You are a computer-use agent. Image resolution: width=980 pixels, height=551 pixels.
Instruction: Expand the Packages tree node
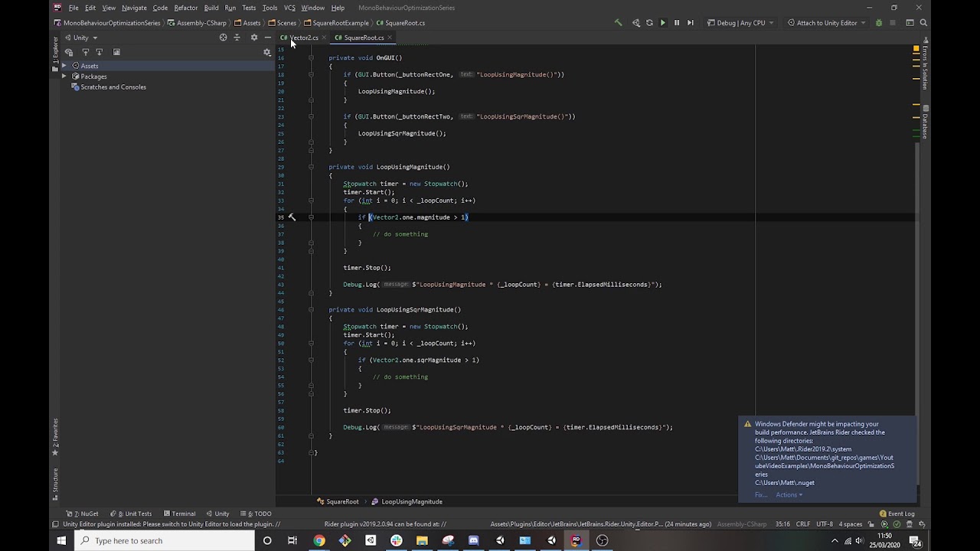point(64,77)
